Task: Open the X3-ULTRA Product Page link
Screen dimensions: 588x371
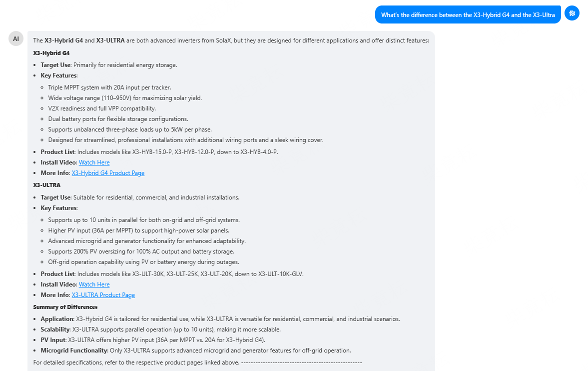Action: click(x=103, y=294)
